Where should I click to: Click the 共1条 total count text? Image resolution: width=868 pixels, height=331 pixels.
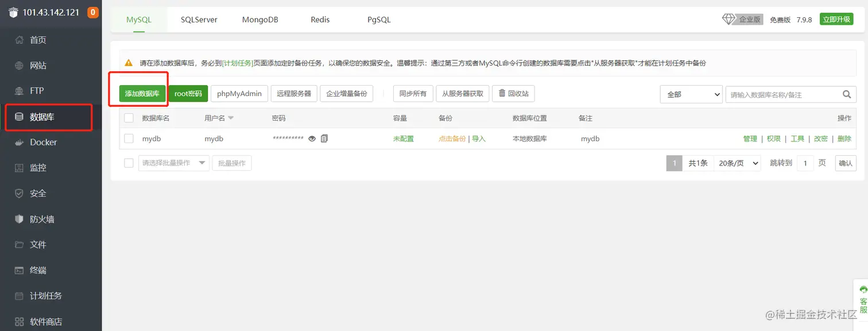(x=698, y=163)
